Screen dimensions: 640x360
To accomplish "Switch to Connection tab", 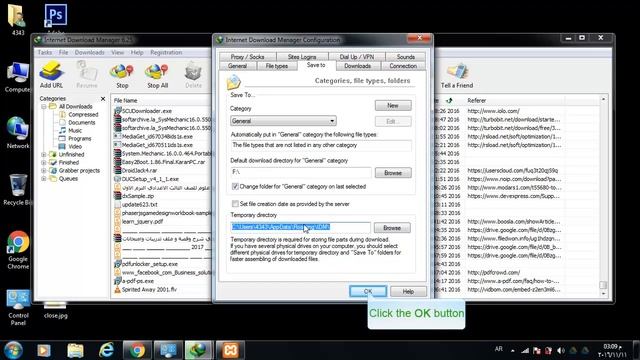I will click(x=403, y=66).
